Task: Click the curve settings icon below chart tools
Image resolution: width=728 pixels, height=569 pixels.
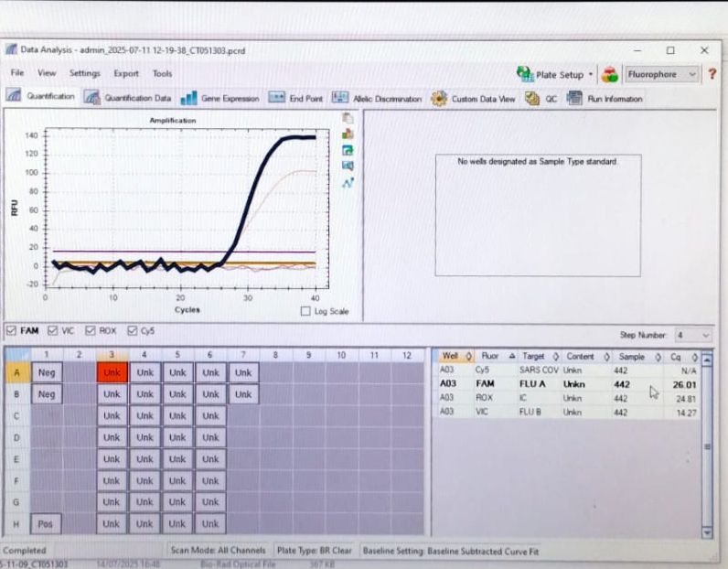Action: point(348,183)
